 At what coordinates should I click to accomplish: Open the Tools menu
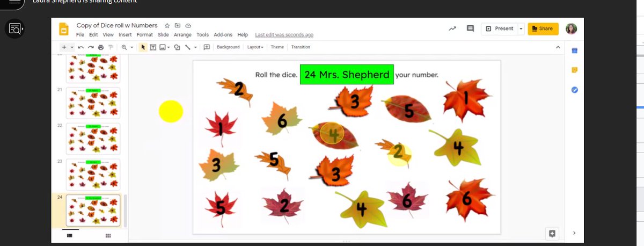pos(203,35)
